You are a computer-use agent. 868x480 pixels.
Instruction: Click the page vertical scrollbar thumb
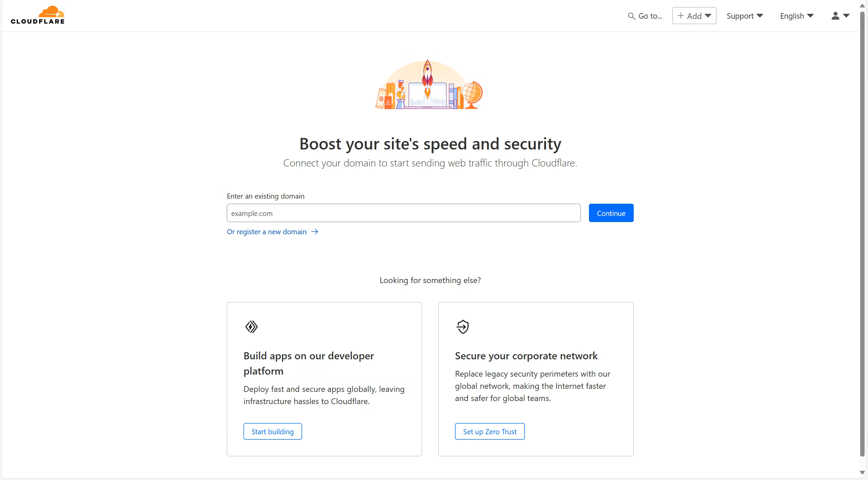point(862,234)
